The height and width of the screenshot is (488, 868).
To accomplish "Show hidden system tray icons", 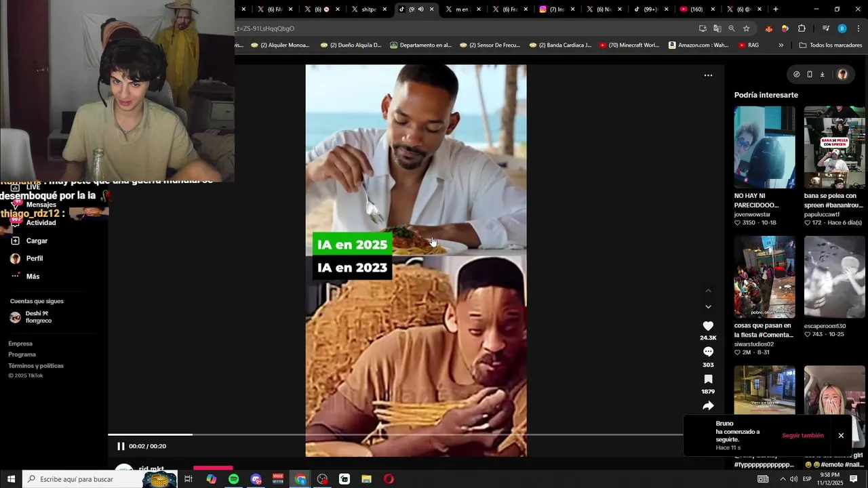I will coord(783,479).
